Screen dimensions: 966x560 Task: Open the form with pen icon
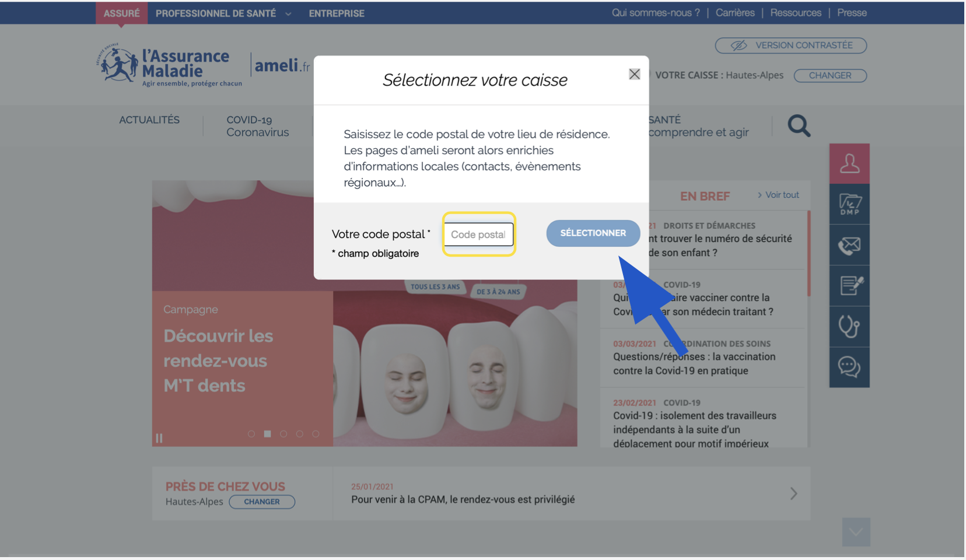pyautogui.click(x=849, y=286)
